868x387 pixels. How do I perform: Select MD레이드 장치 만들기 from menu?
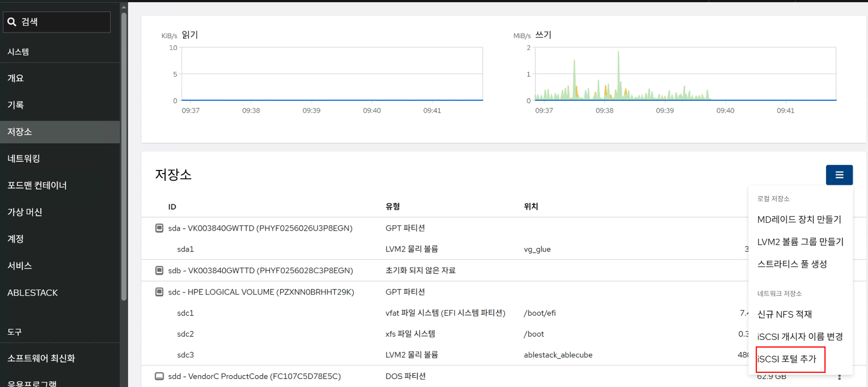pyautogui.click(x=799, y=219)
